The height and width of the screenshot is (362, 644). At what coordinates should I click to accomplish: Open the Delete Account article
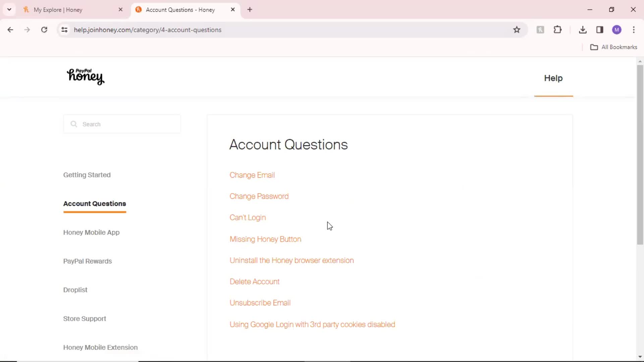[255, 282]
